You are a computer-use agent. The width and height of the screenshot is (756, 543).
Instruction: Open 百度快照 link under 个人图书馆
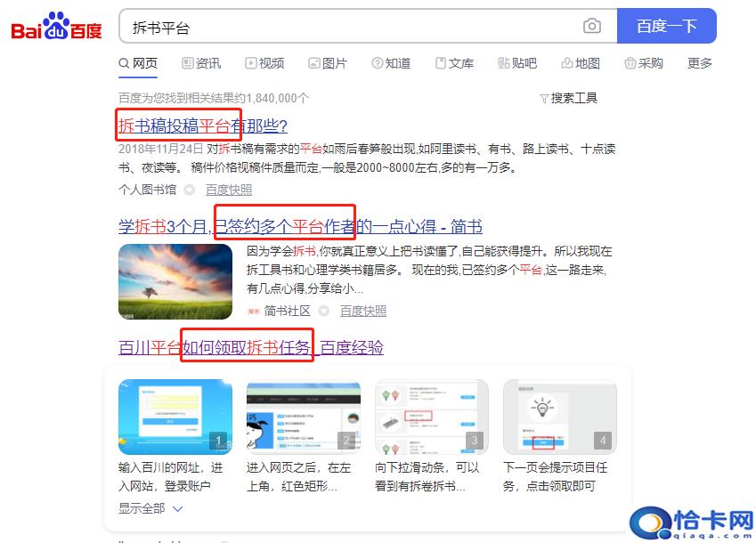(229, 190)
